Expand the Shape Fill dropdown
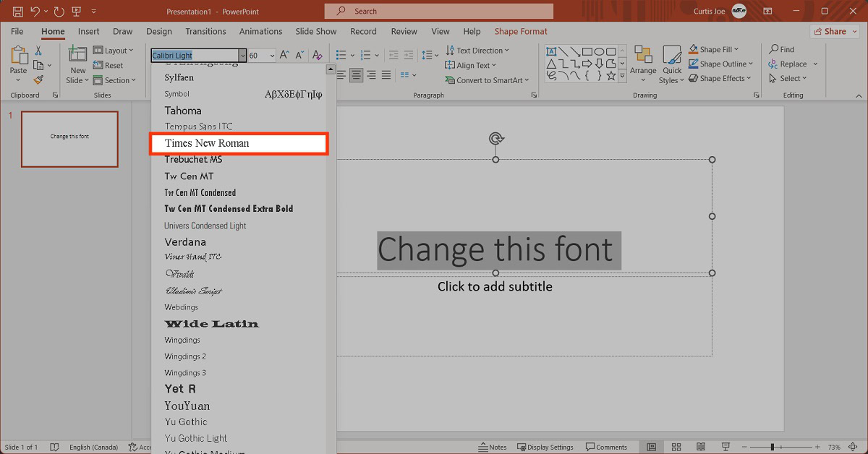Image resolution: width=868 pixels, height=454 pixels. pos(737,50)
